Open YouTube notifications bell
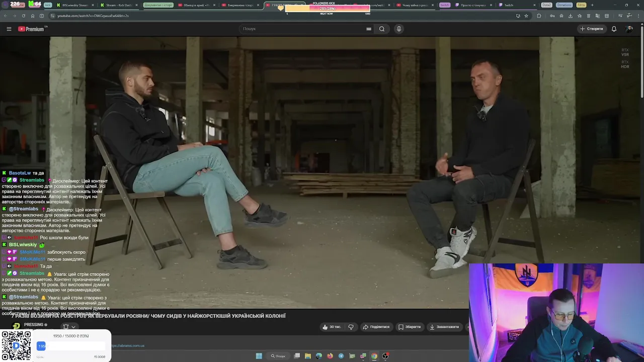 (x=614, y=29)
